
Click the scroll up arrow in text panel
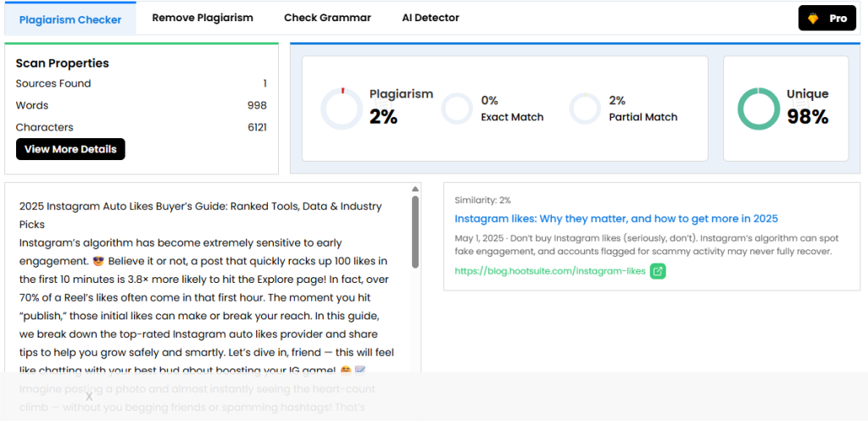[x=415, y=189]
